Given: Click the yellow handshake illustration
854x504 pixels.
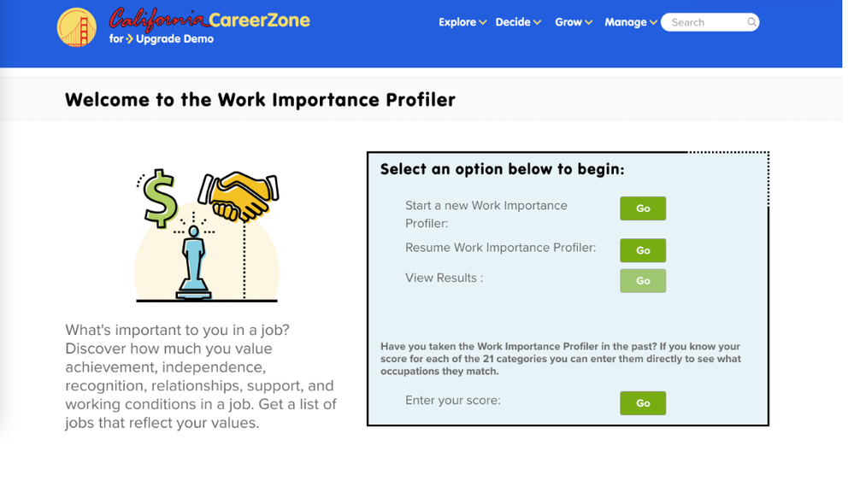Looking at the screenshot, I should click(x=239, y=196).
